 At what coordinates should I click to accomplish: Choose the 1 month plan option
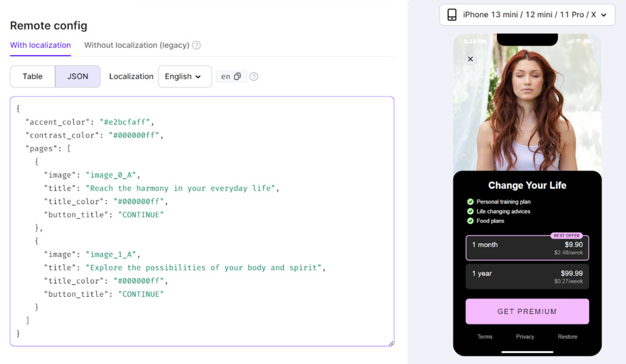527,247
